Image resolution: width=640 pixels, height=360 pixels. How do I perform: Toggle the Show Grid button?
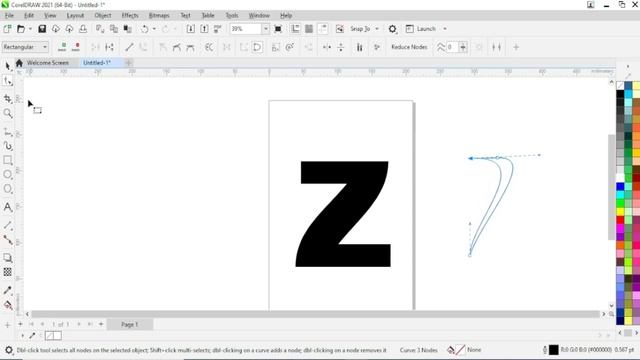pos(309,29)
